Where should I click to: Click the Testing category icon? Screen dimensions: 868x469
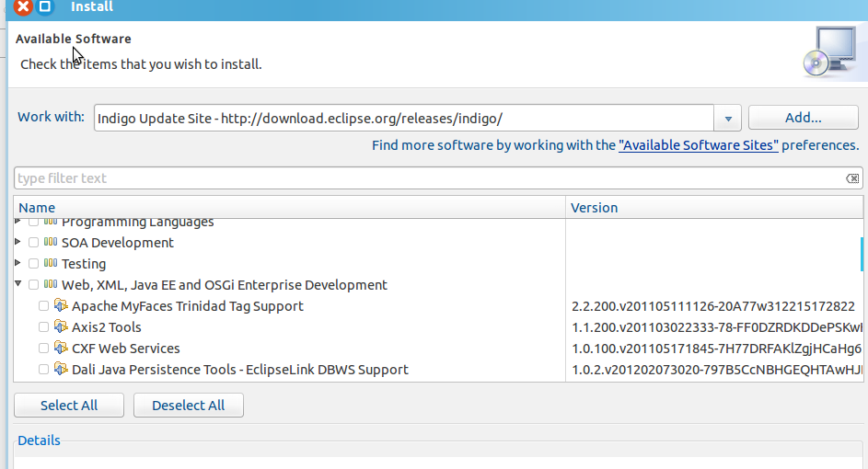point(51,264)
